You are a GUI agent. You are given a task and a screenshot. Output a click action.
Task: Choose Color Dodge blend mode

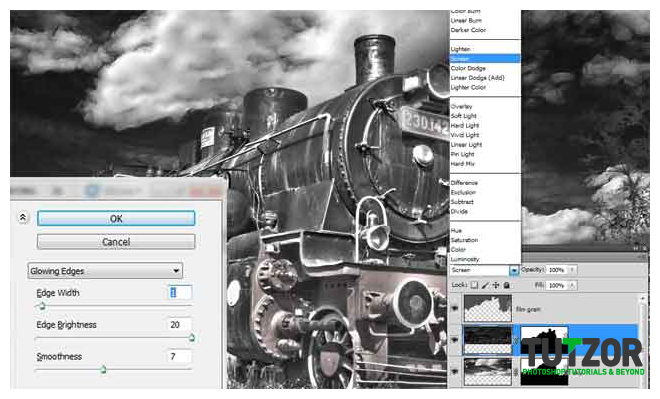(x=468, y=68)
